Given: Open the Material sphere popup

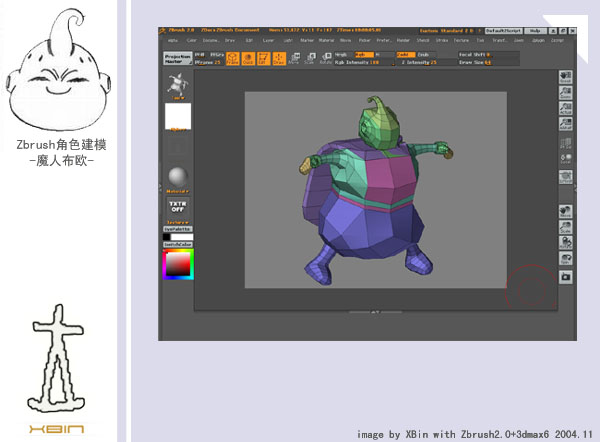Looking at the screenshot, I should 178,179.
